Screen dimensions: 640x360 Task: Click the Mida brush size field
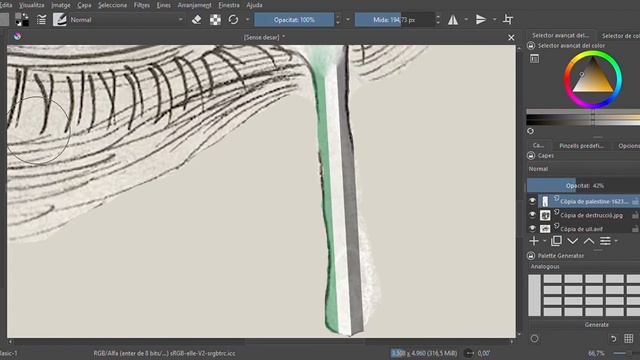[x=394, y=20]
